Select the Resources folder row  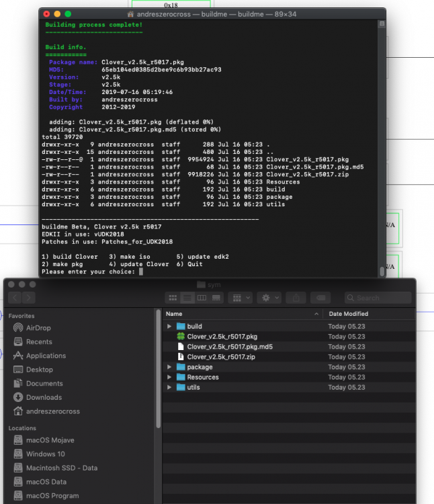[289, 377]
